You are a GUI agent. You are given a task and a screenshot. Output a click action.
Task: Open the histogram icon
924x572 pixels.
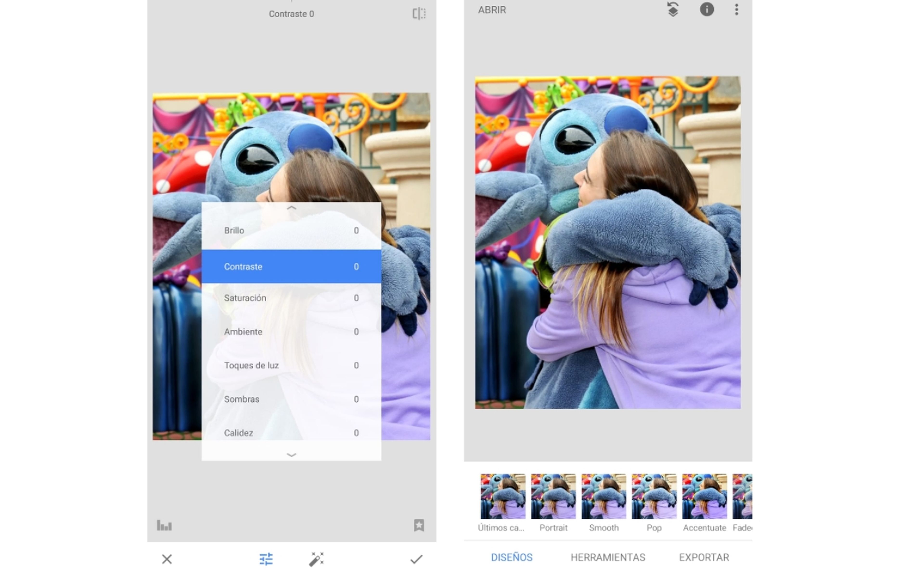coord(164,526)
